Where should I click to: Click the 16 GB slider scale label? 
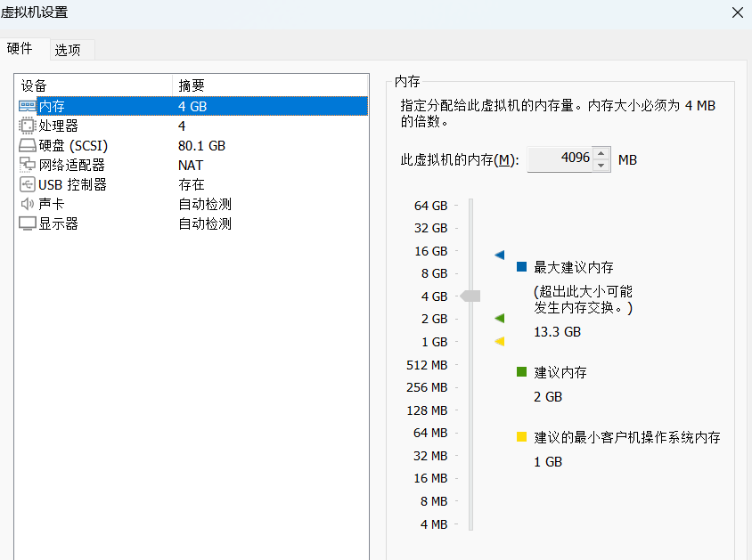point(430,251)
